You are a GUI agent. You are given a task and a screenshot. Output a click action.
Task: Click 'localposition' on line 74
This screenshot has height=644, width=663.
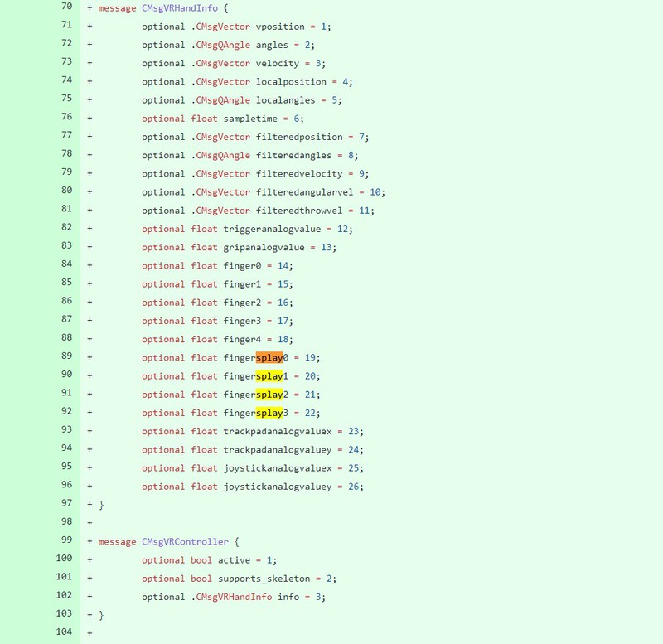tap(291, 82)
